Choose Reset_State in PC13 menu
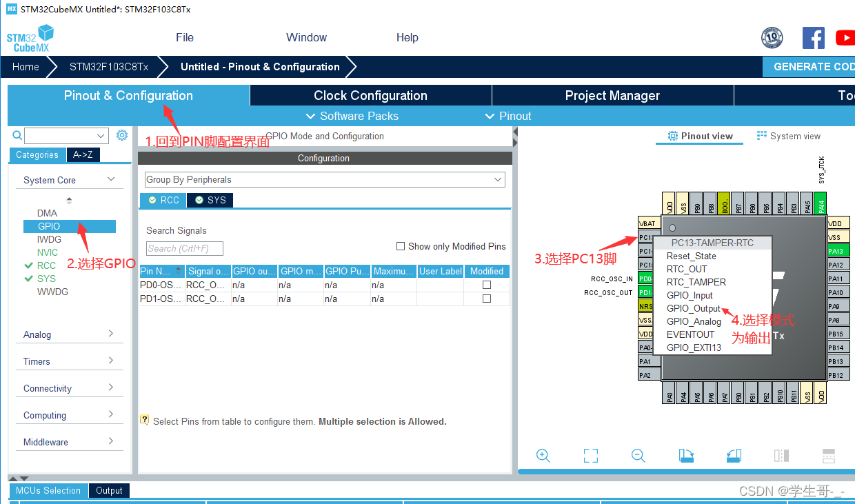The image size is (855, 504). (691, 256)
